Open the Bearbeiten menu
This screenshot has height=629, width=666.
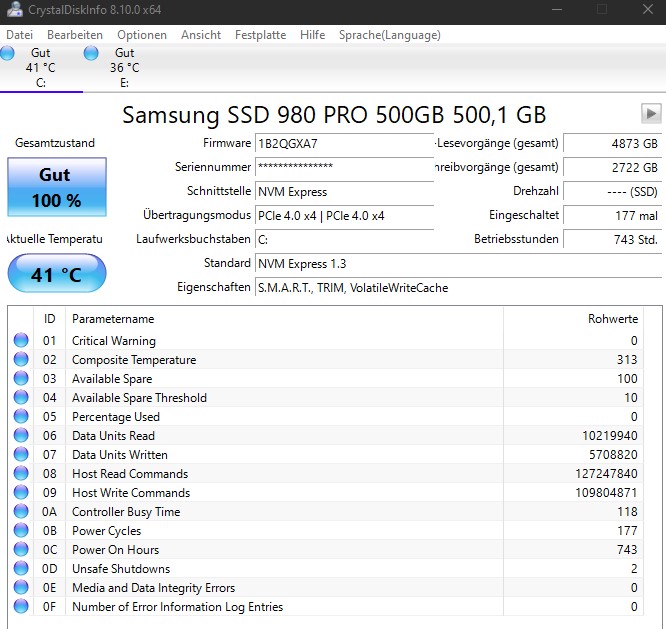click(x=75, y=35)
